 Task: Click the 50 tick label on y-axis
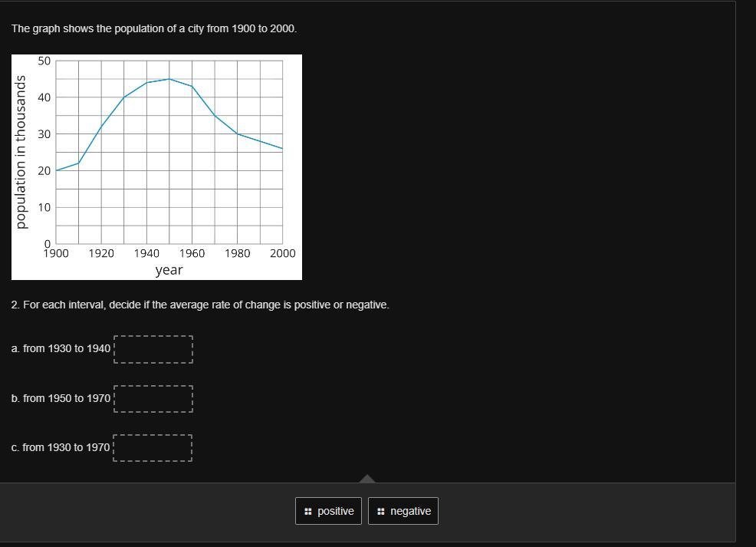44,61
